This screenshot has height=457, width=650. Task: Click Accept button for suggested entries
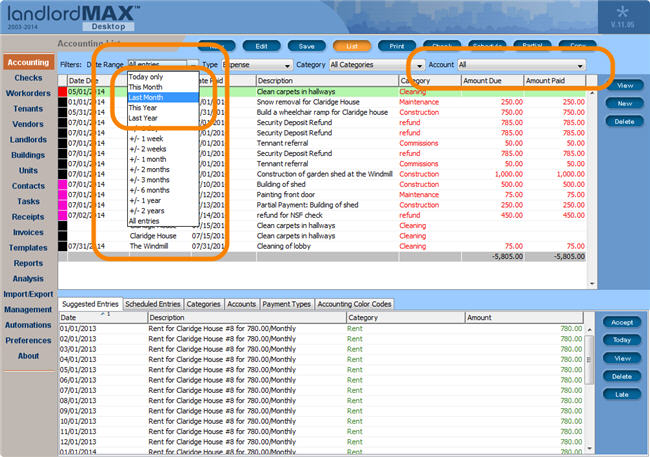(x=622, y=322)
